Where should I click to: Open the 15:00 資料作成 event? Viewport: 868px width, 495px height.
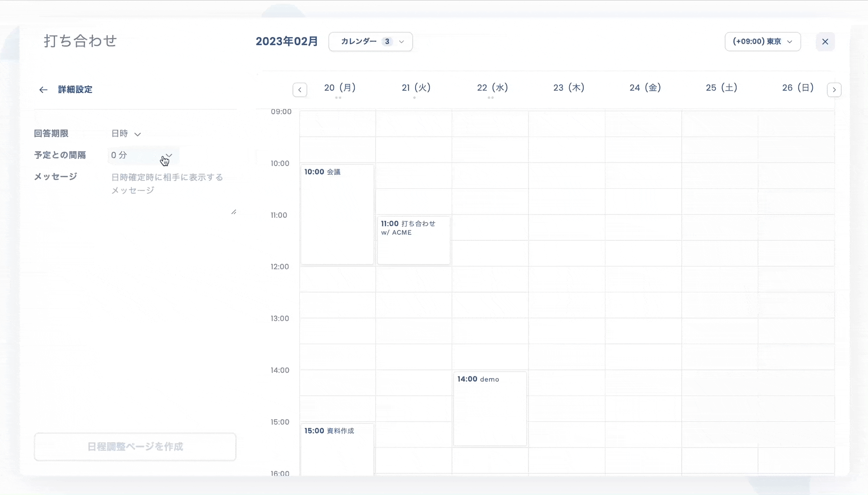(337, 449)
